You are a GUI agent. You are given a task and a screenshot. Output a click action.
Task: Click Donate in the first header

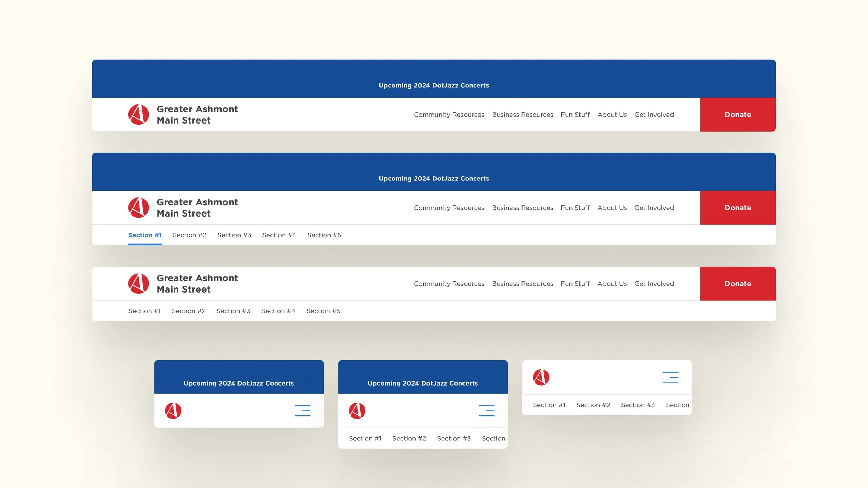(x=738, y=115)
